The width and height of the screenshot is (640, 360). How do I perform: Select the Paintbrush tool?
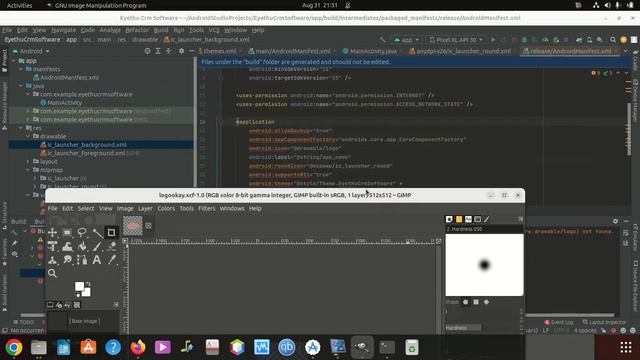click(97, 247)
